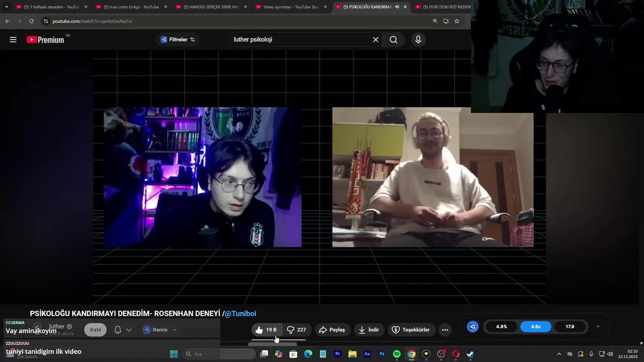644x362 pixels.
Task: Open Adobe Audition from the taskbar
Action: tap(367, 354)
